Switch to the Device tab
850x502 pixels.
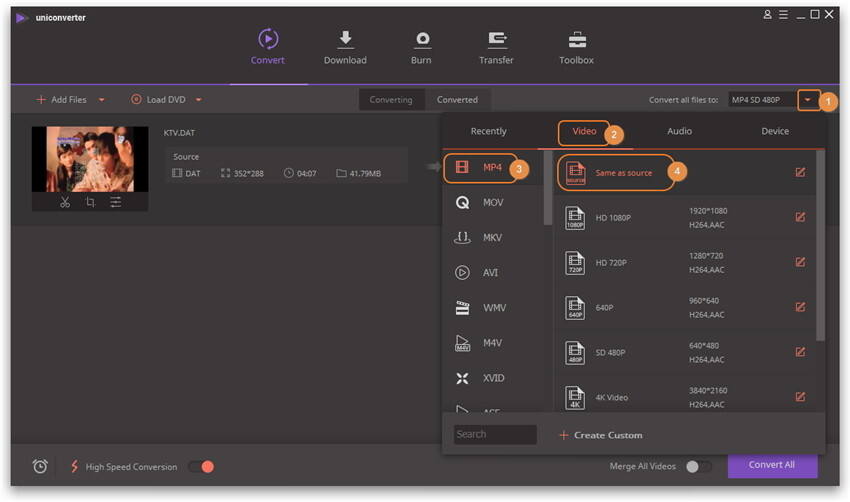pyautogui.click(x=775, y=131)
